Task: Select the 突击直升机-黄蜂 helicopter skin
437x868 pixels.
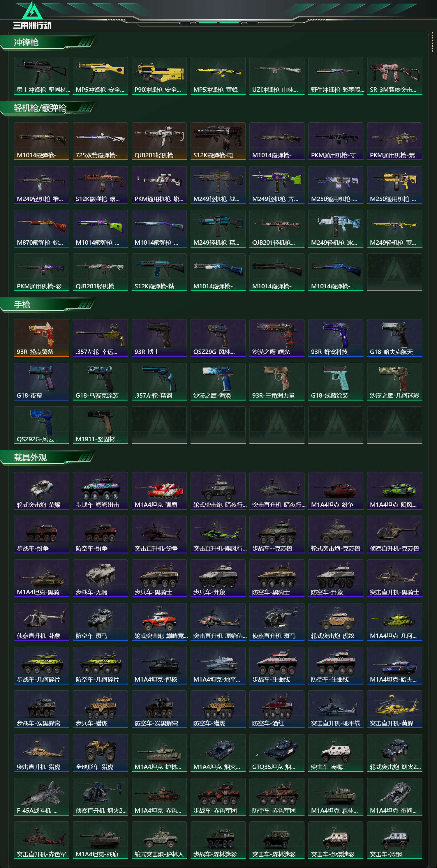Action: coord(394,709)
